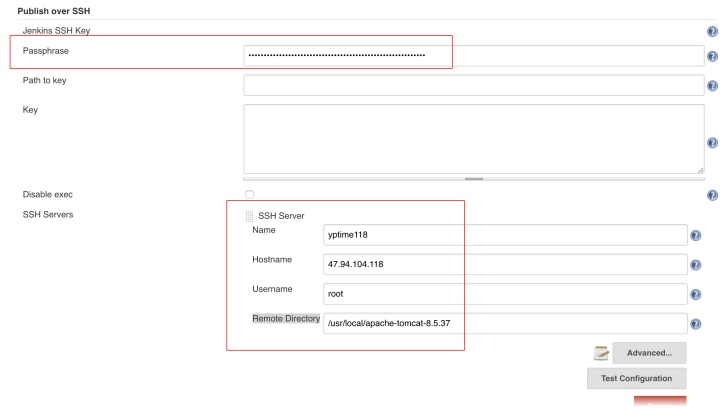720x414 pixels.
Task: Click the 'Path to key' label
Action: click(45, 80)
